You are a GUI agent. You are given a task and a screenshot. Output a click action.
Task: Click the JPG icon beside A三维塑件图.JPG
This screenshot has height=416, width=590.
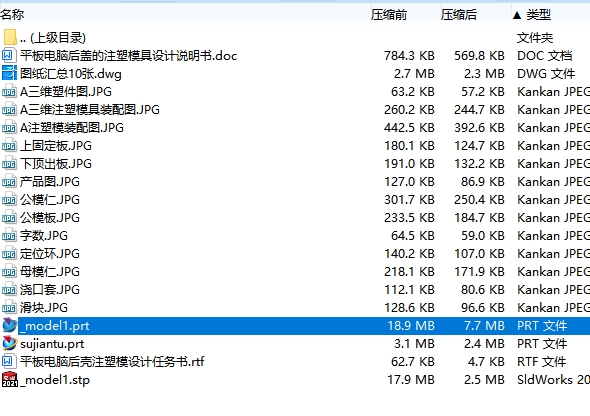click(x=9, y=91)
